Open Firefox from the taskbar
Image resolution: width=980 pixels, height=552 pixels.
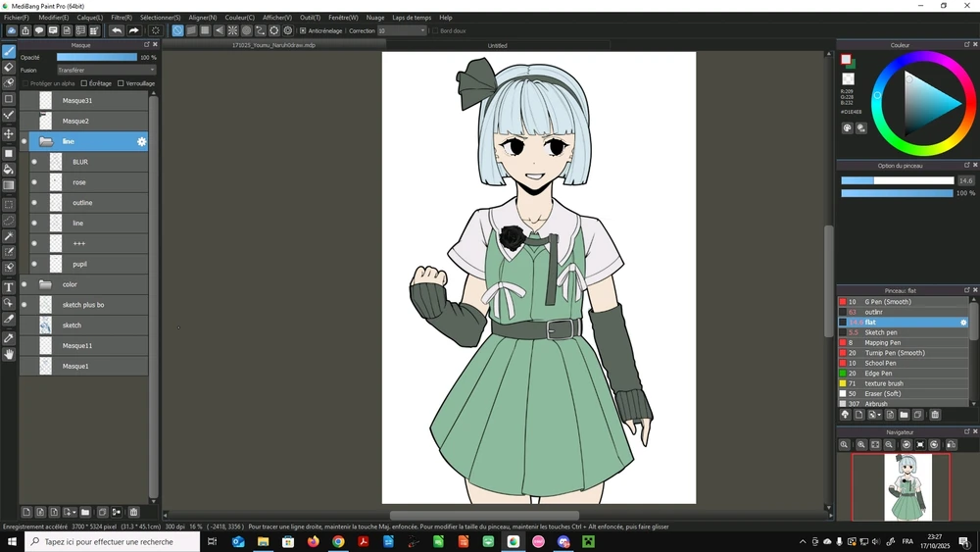pos(314,541)
